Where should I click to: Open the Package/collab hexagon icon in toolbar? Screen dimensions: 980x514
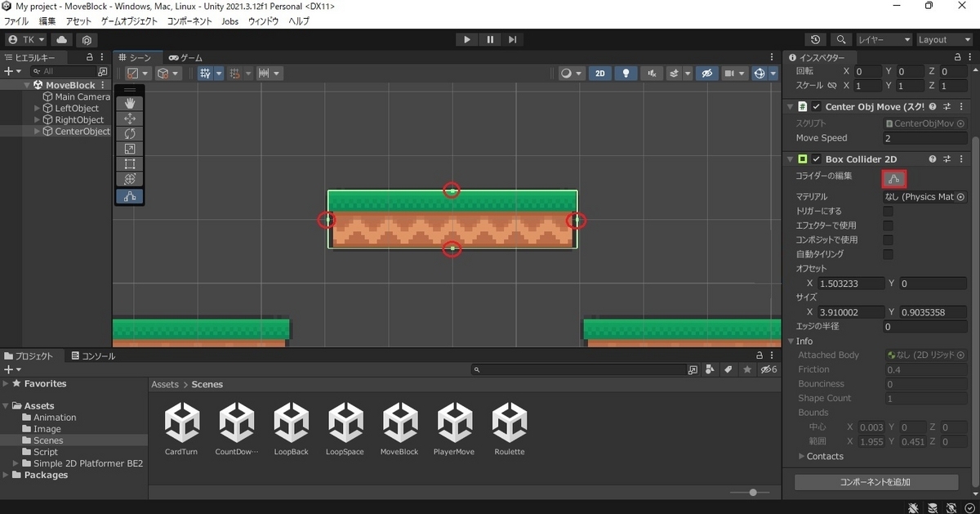[x=87, y=39]
